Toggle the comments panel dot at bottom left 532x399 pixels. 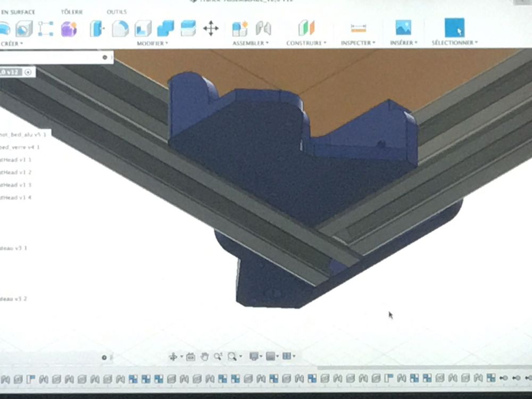[x=104, y=358]
